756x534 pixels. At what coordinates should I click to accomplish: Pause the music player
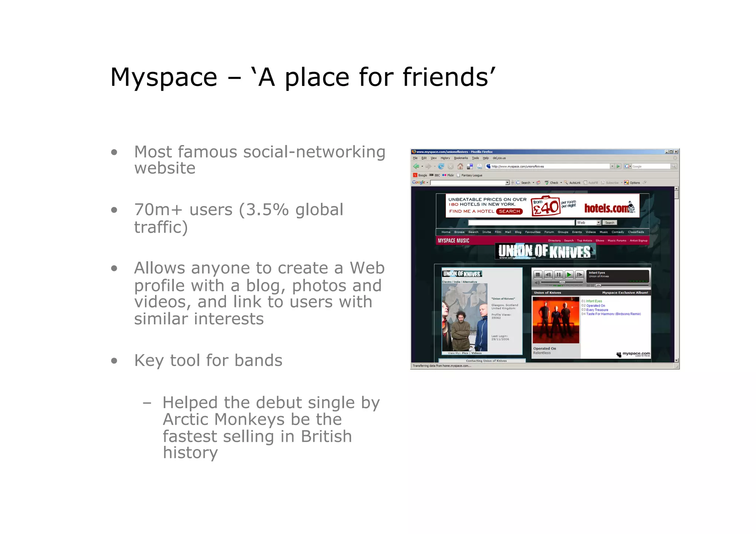pyautogui.click(x=559, y=275)
